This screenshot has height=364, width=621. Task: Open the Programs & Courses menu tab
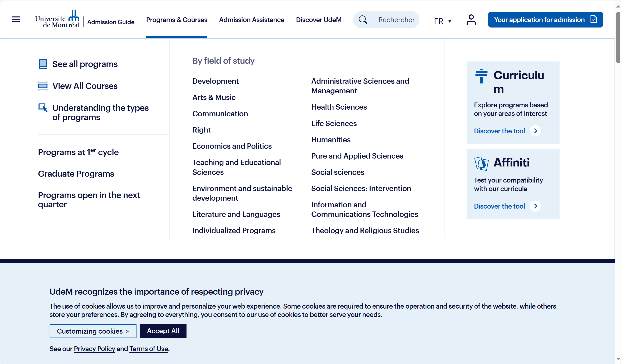tap(177, 20)
